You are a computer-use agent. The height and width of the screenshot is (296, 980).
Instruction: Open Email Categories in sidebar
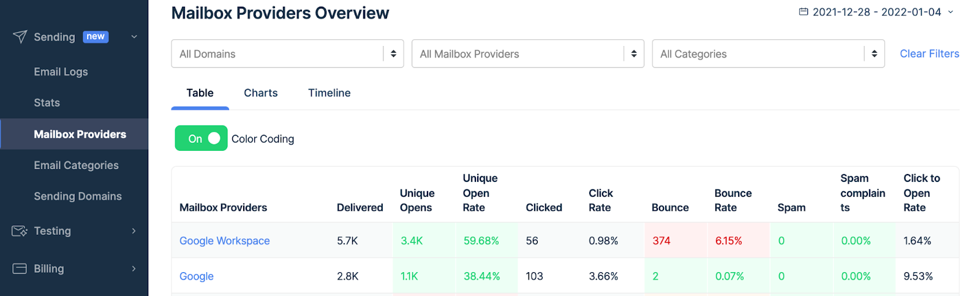[x=76, y=165]
